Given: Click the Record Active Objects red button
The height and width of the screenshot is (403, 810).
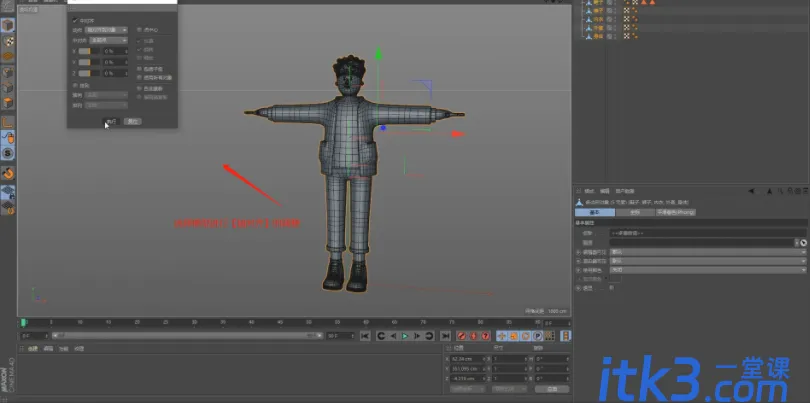Looking at the screenshot, I should click(461, 336).
